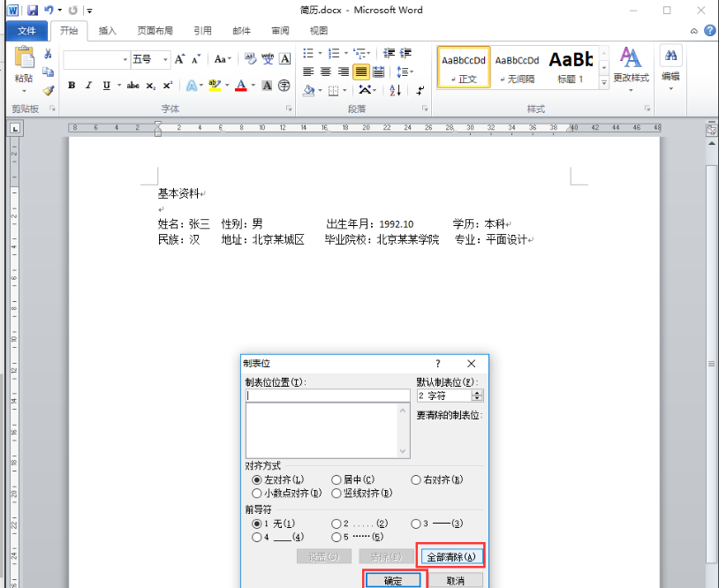Screen dimensions: 719x588
Task: Click the Undo arrow icon
Action: [x=49, y=10]
